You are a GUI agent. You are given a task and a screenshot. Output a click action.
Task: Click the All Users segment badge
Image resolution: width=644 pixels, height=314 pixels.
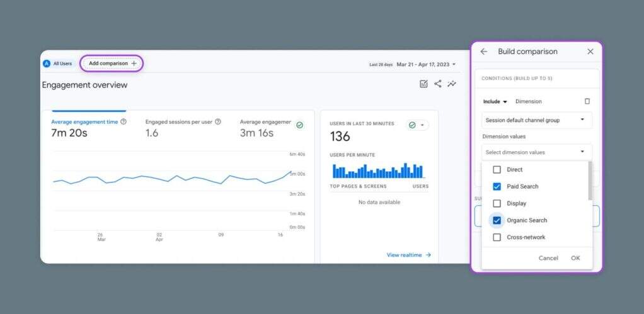click(x=58, y=64)
